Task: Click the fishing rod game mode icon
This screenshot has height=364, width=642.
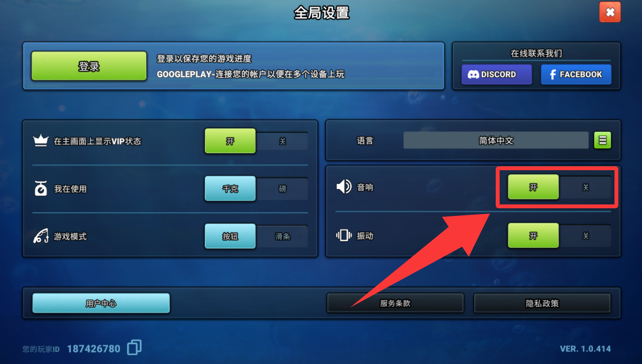Action: click(41, 237)
